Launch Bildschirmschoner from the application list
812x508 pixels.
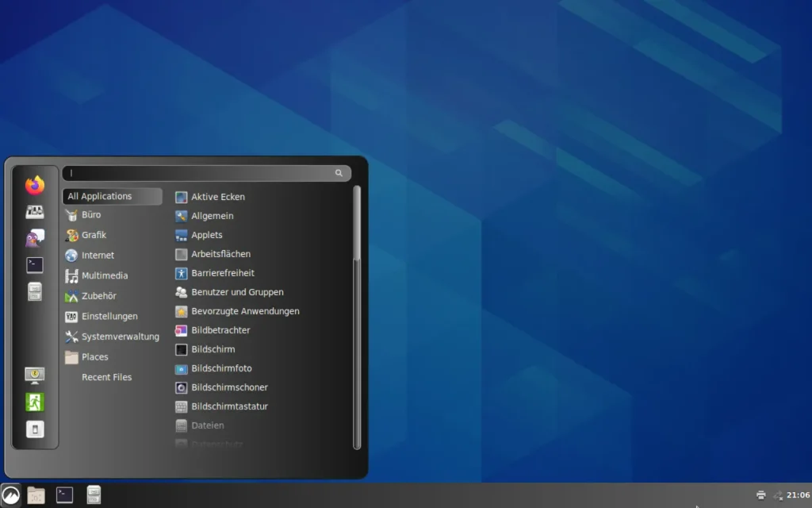click(x=229, y=387)
